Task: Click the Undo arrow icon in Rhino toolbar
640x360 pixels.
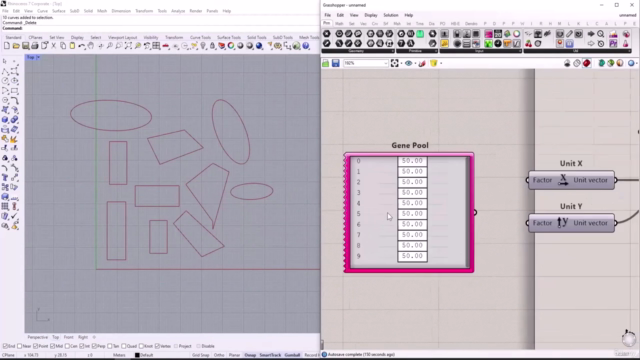Action: point(82,46)
